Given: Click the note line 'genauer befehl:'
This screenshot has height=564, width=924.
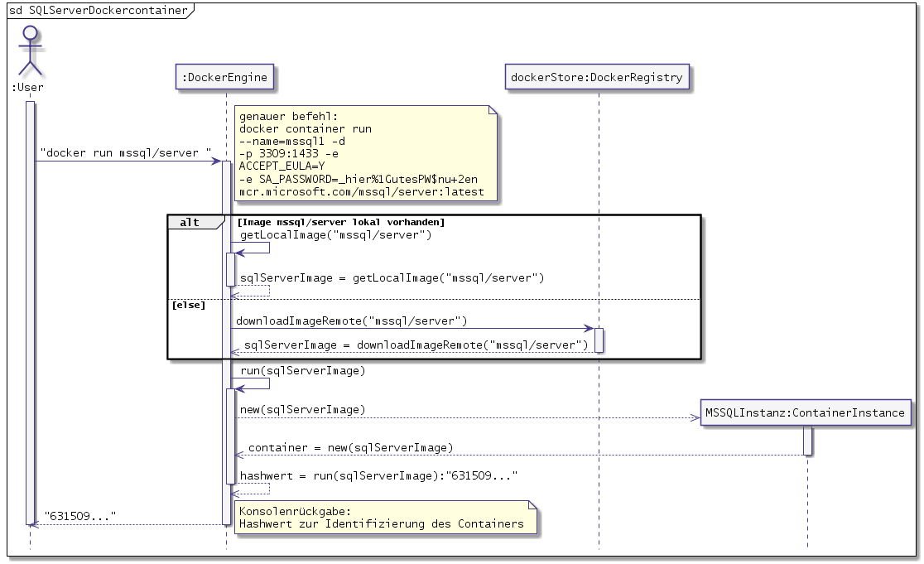Looking at the screenshot, I should (x=289, y=116).
